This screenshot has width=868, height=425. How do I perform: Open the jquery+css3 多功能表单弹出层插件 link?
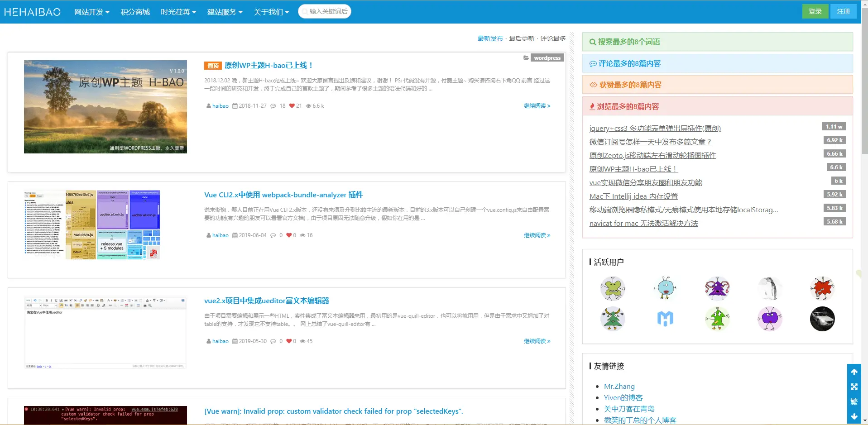point(655,128)
